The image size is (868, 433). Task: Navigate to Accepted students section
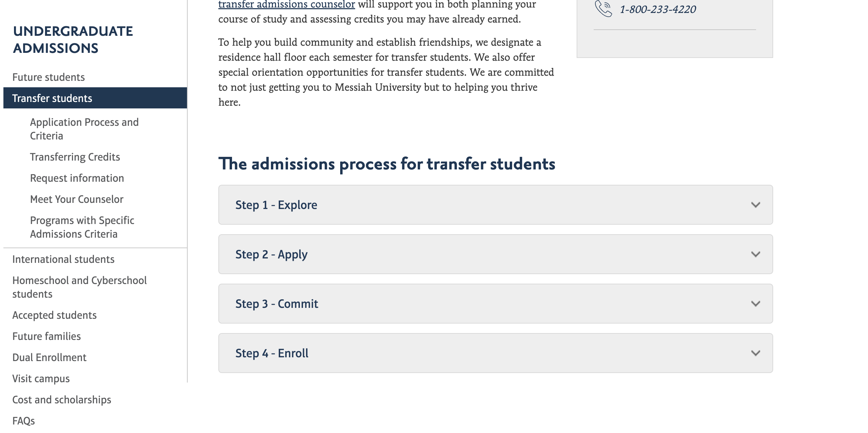pyautogui.click(x=54, y=315)
